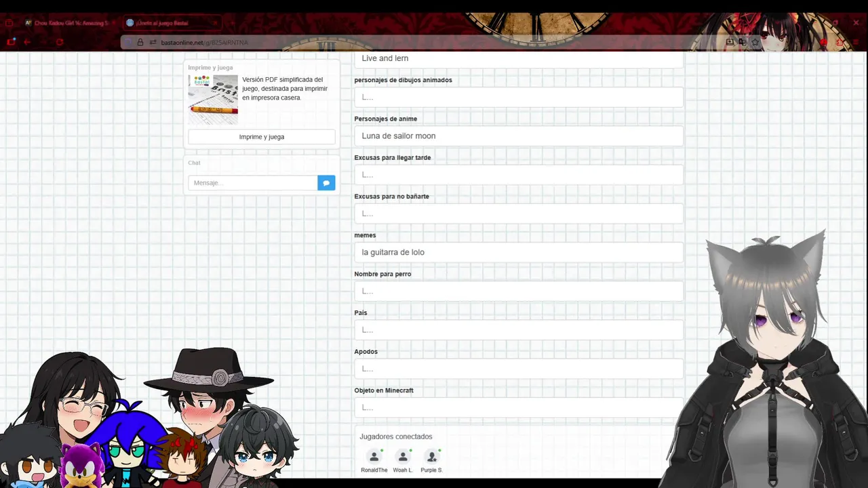Click the 'Imprime y juega' button
This screenshot has height=488, width=868.
point(262,137)
